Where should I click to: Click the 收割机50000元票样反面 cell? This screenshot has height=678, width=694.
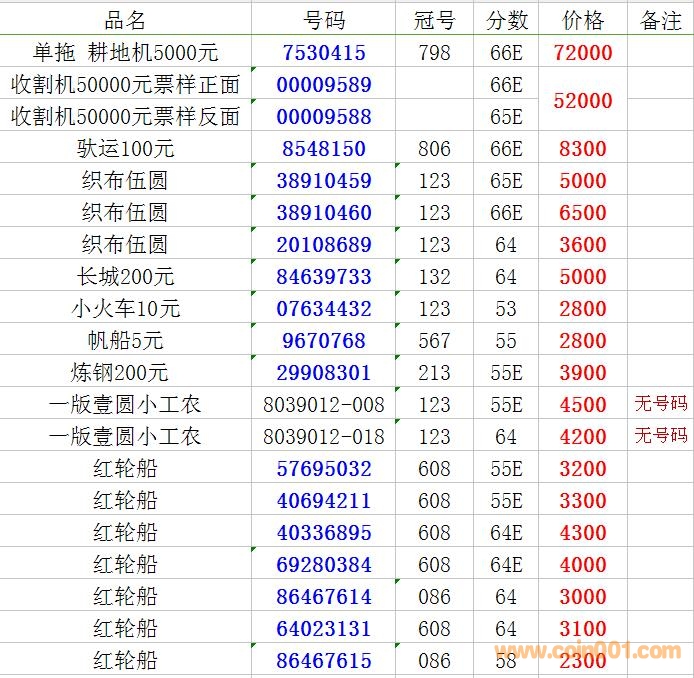125,117
